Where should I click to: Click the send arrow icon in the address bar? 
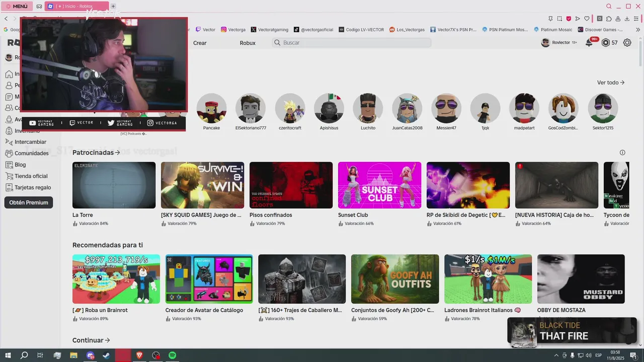click(x=578, y=19)
